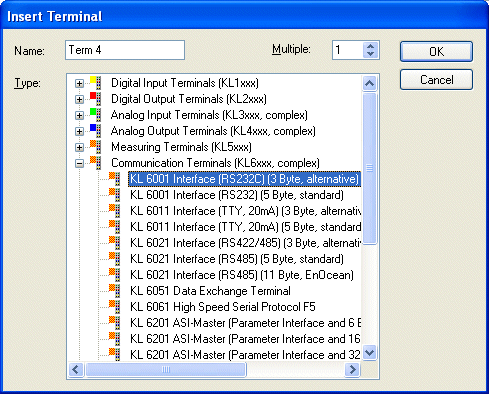The image size is (489, 394).
Task: Select KL 6021 Interface (RS485) 11 Byte EnOcean
Action: [x=242, y=275]
